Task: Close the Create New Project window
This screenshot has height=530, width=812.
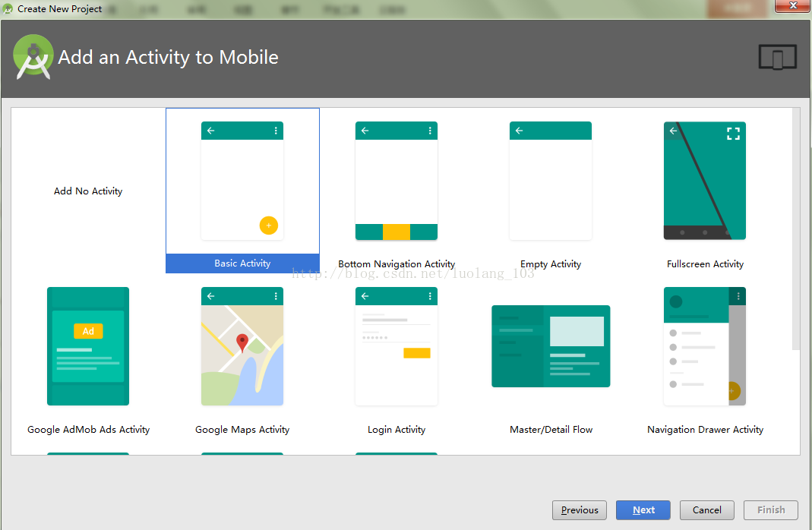Action: coord(792,5)
